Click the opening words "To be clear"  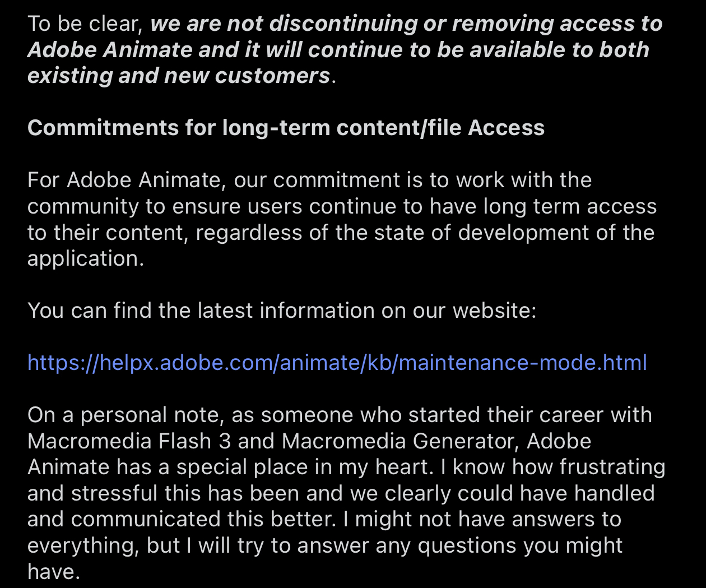[85, 24]
